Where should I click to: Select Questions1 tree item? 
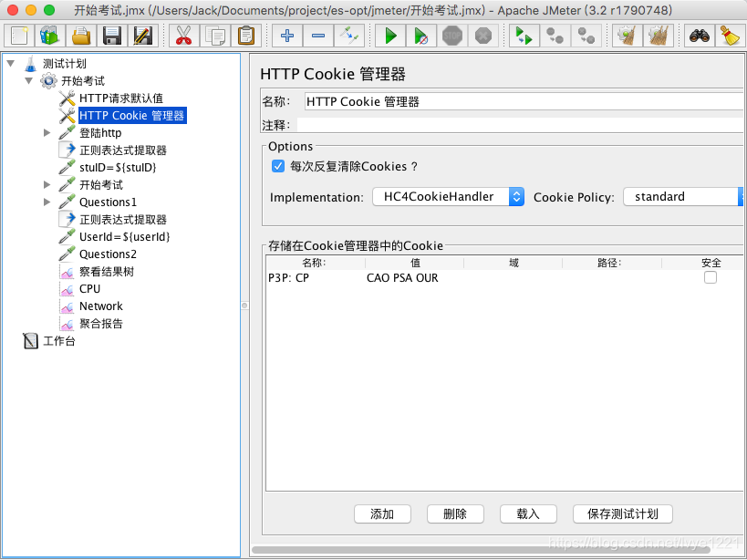point(108,202)
